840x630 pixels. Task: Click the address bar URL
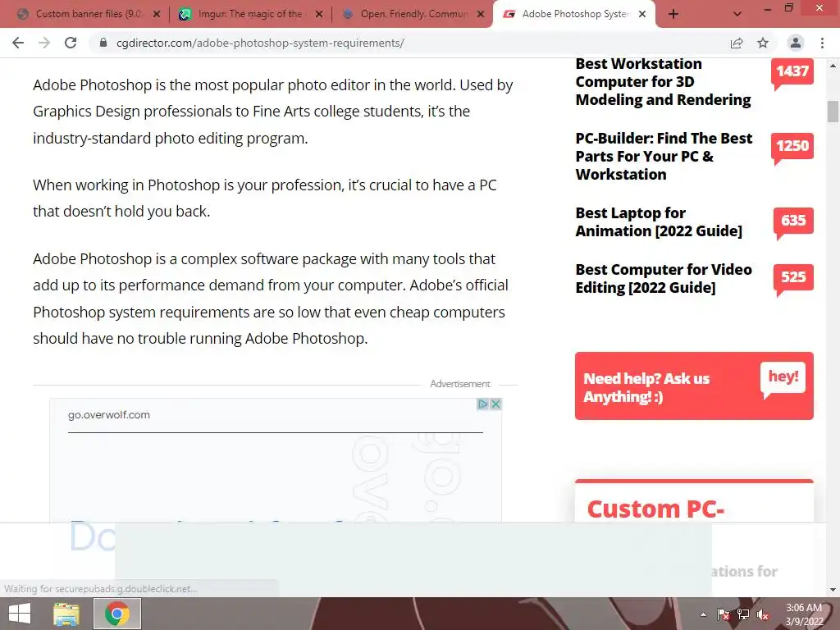pyautogui.click(x=260, y=43)
